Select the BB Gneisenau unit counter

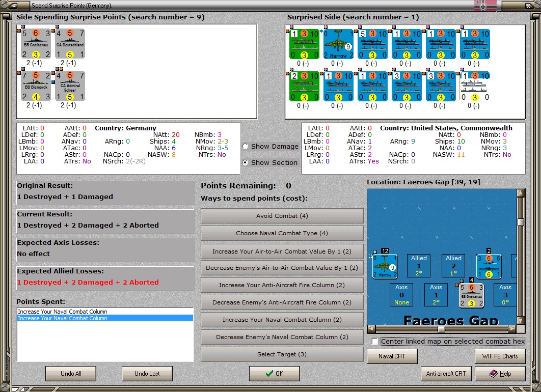pos(36,44)
